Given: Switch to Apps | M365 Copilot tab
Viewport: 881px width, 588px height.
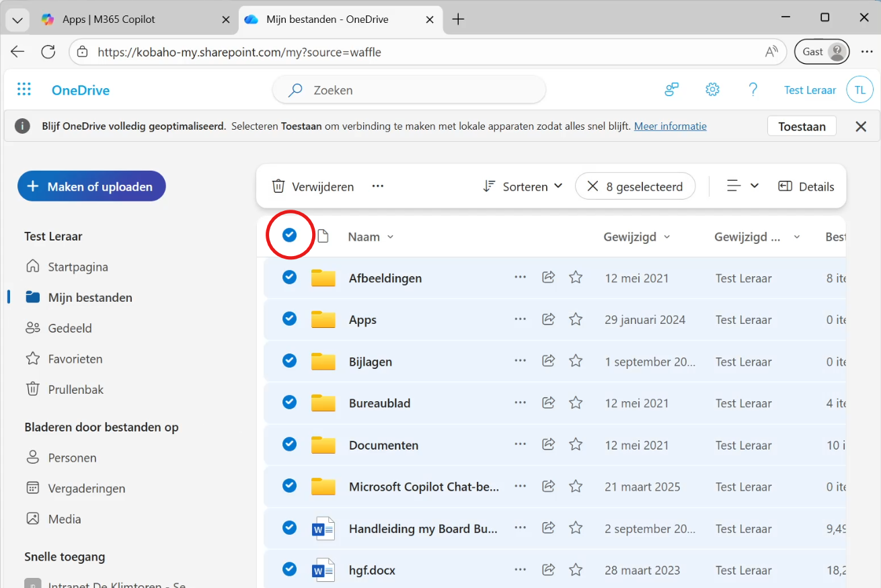Looking at the screenshot, I should tap(108, 19).
